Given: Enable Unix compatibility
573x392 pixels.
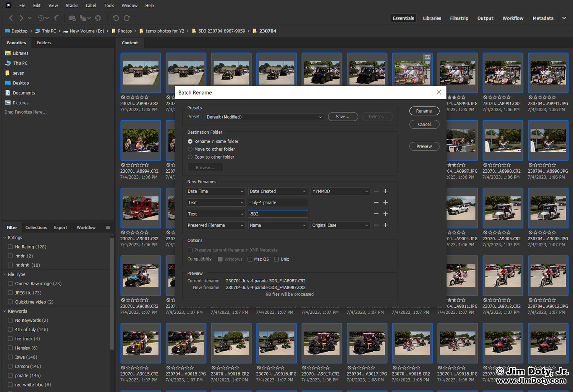Looking at the screenshot, I should coord(276,259).
